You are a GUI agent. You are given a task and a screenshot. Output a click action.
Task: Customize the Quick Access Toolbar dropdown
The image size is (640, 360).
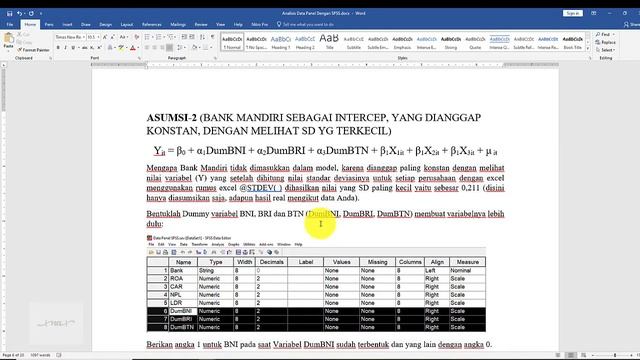pos(40,13)
